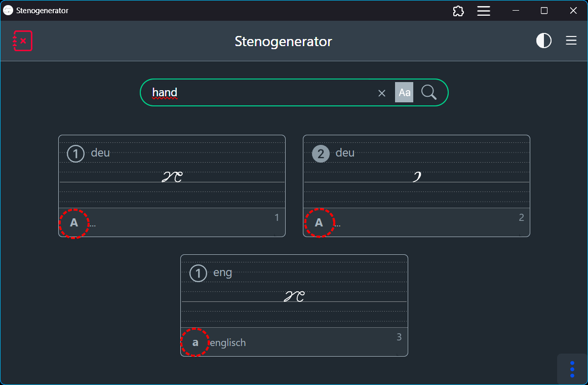Viewport: 588px width, 385px height.
Task: Click the circled 1 on first deu card
Action: click(x=75, y=153)
